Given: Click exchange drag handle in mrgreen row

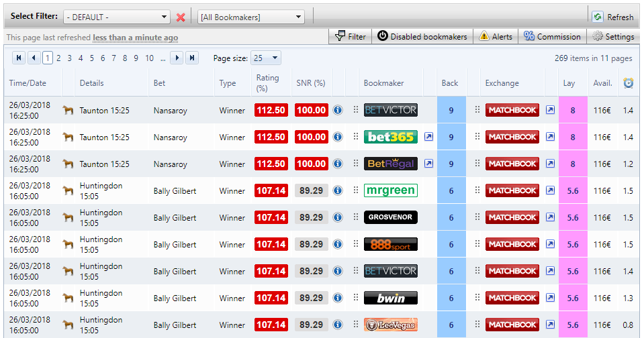Looking at the screenshot, I should point(477,190).
